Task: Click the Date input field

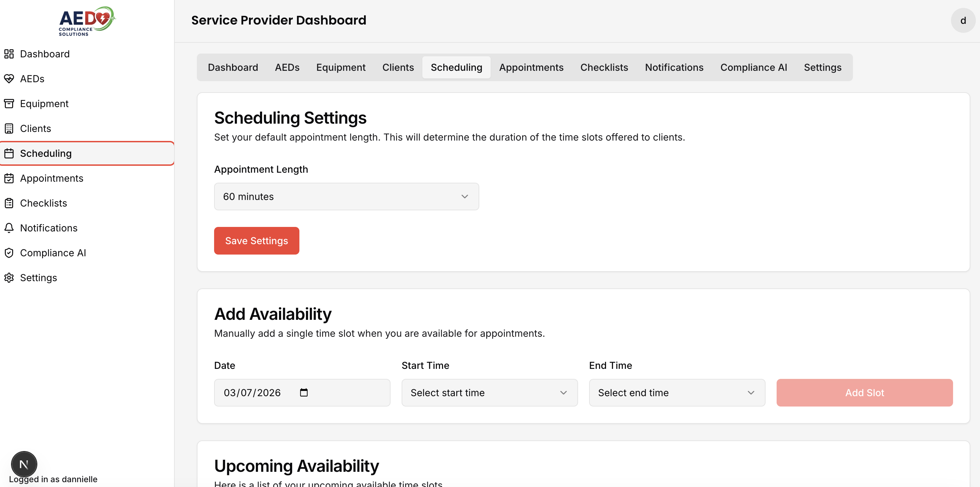Action: [x=259, y=393]
